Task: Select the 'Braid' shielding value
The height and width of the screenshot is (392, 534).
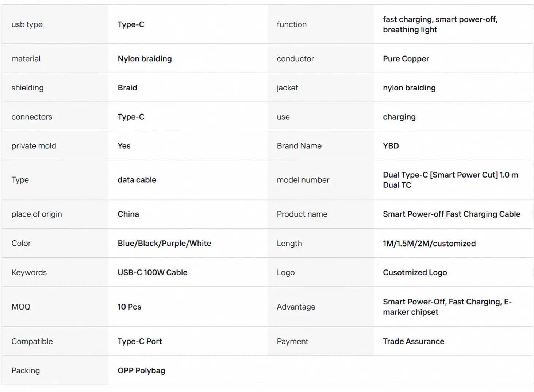Action: point(127,88)
